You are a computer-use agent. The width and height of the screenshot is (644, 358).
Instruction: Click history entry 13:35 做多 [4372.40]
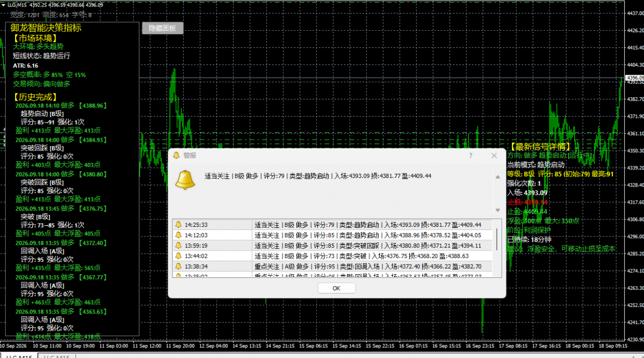61,242
